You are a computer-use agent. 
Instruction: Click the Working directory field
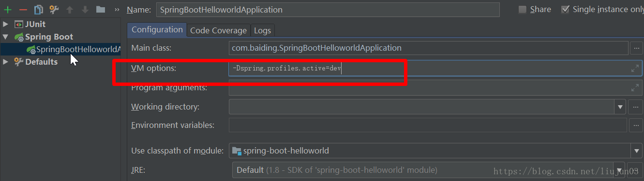[x=421, y=107]
